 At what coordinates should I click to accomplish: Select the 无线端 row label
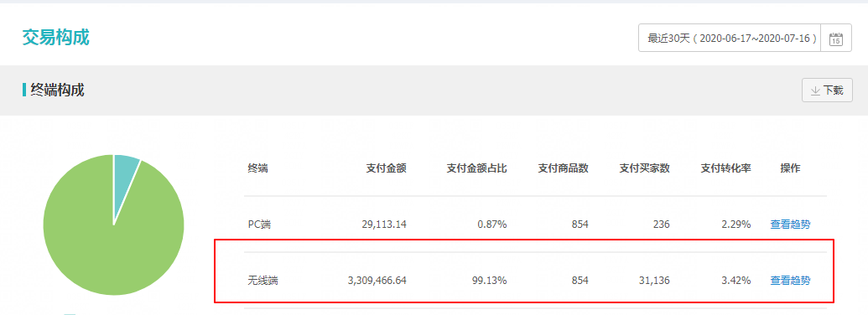tap(263, 281)
